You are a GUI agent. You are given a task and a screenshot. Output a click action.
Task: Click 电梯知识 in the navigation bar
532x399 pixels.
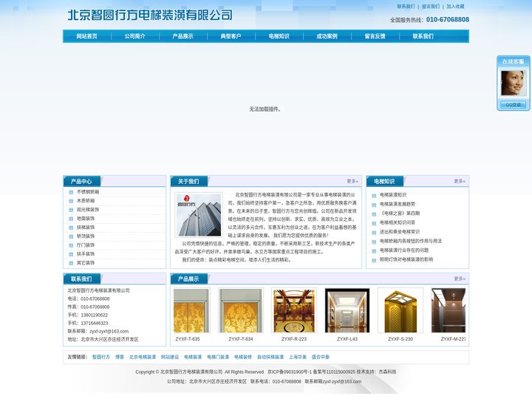pos(279,36)
